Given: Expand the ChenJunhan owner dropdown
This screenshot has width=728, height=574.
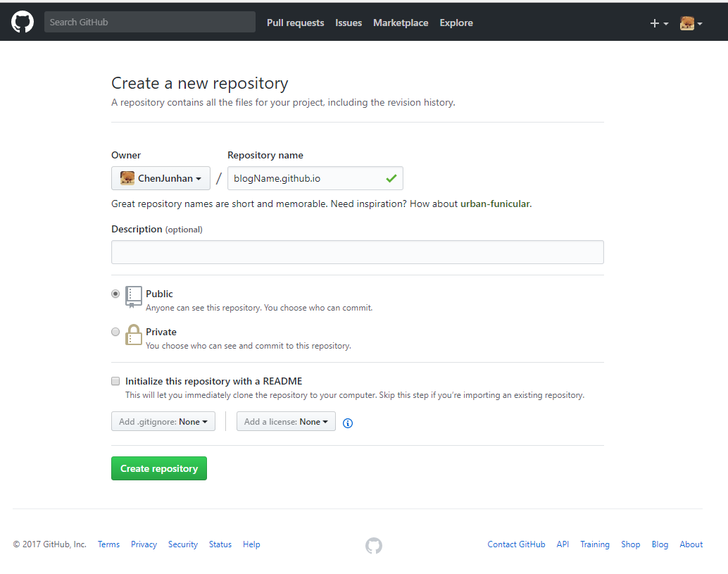Looking at the screenshot, I should pyautogui.click(x=161, y=178).
